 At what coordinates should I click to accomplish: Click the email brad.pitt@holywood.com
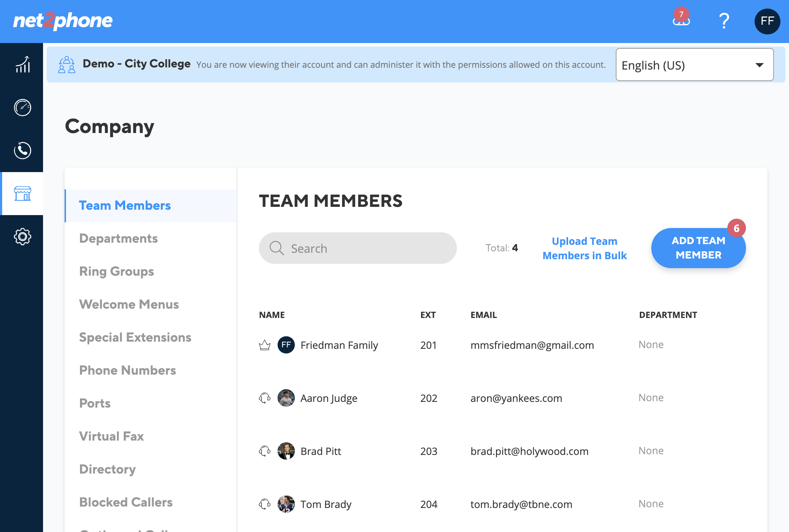pos(529,451)
